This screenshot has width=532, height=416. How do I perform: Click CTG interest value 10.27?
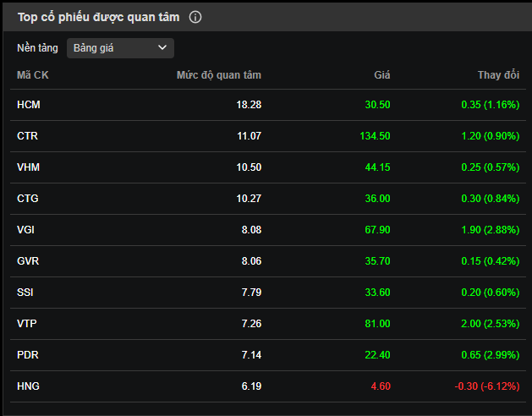[249, 199]
